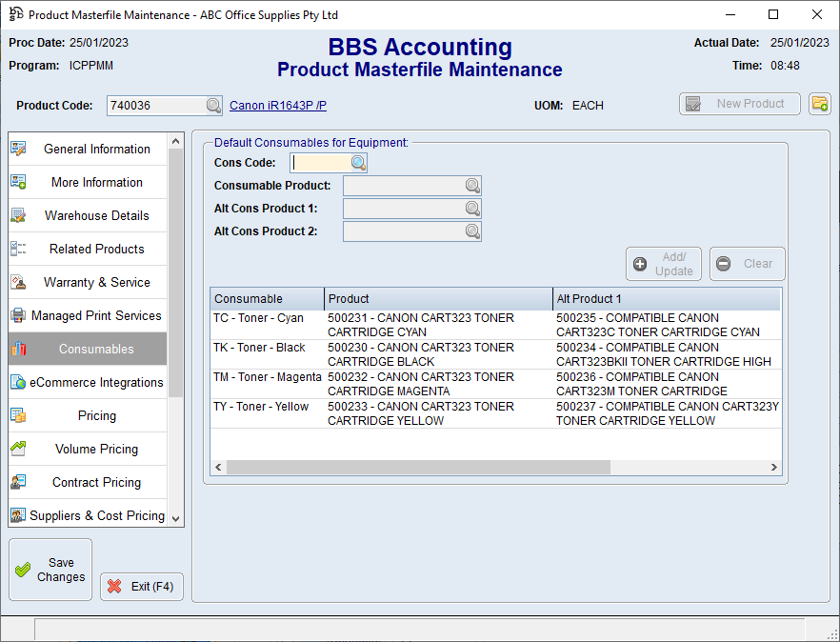Click the Save Changes button
The width and height of the screenshot is (840, 642).
tap(50, 570)
